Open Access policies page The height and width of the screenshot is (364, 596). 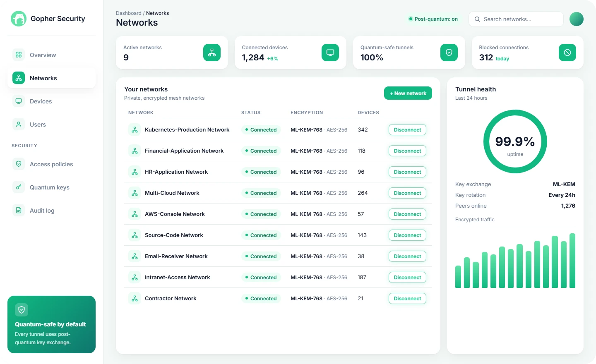[x=51, y=164]
